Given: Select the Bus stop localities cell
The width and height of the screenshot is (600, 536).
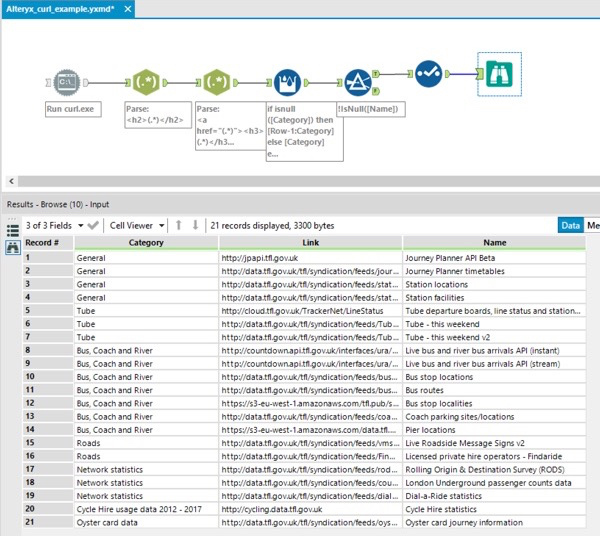Looking at the screenshot, I should [494, 403].
